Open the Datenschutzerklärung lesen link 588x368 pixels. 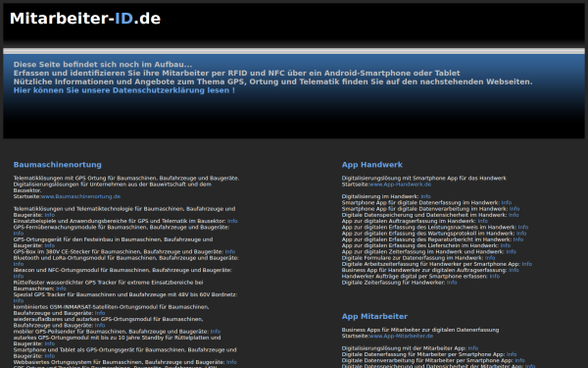(124, 90)
